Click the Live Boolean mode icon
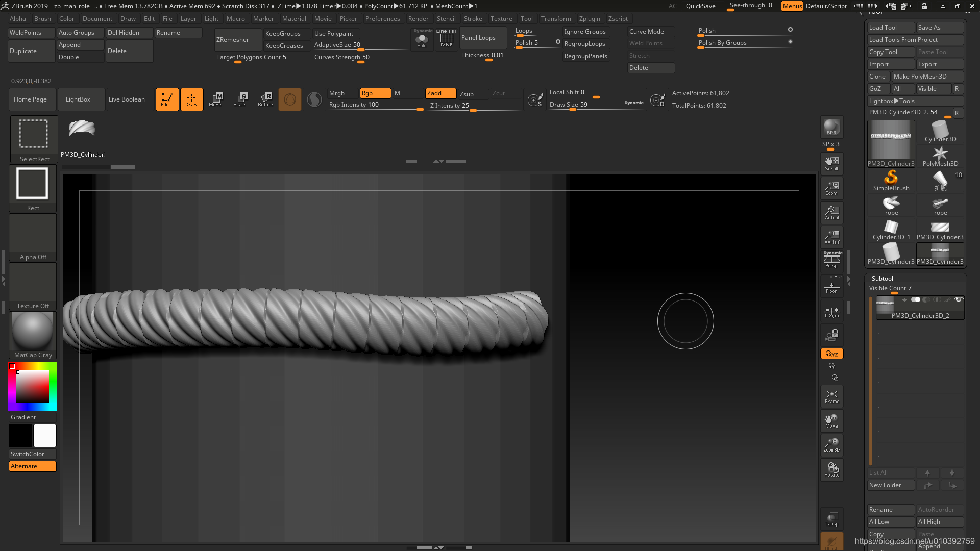 click(x=127, y=99)
